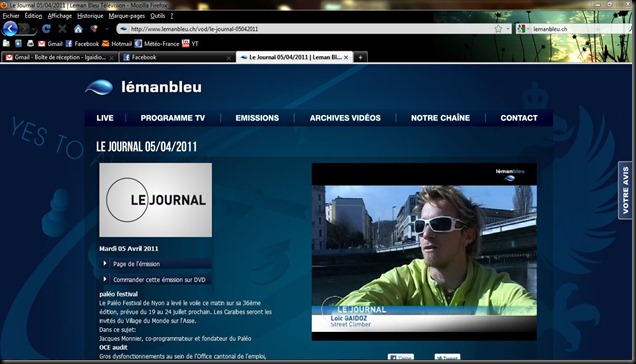
Task: Open the LIVE navigation item
Action: tap(105, 118)
